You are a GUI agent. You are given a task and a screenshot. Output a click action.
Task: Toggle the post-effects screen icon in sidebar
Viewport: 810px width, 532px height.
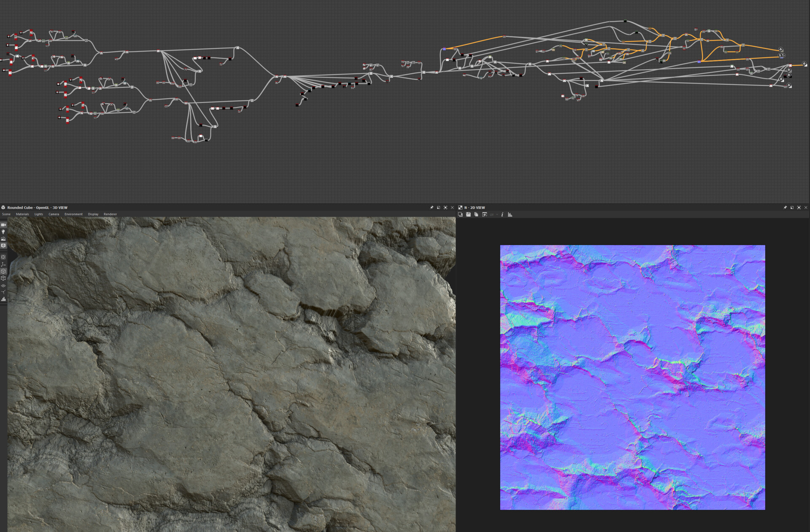click(3, 245)
